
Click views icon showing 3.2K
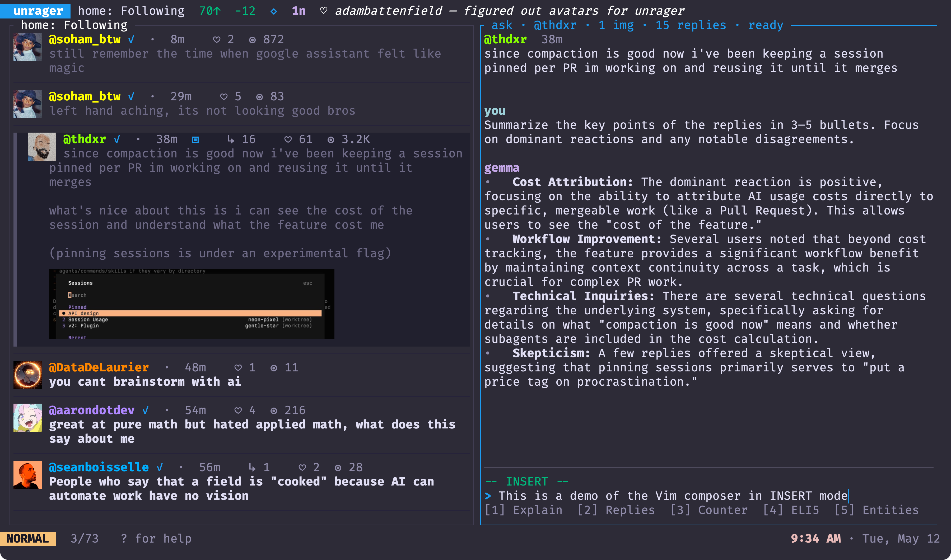331,140
